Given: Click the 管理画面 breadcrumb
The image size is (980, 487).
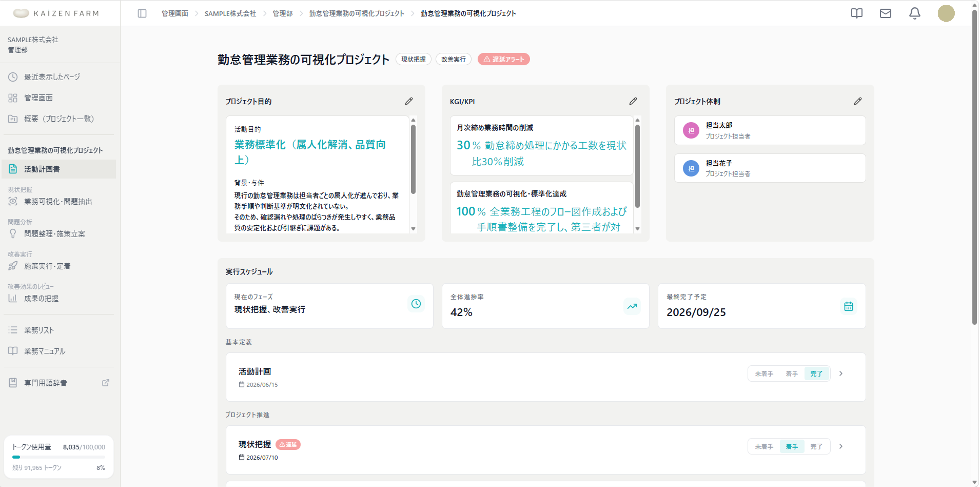Looking at the screenshot, I should pyautogui.click(x=175, y=13).
